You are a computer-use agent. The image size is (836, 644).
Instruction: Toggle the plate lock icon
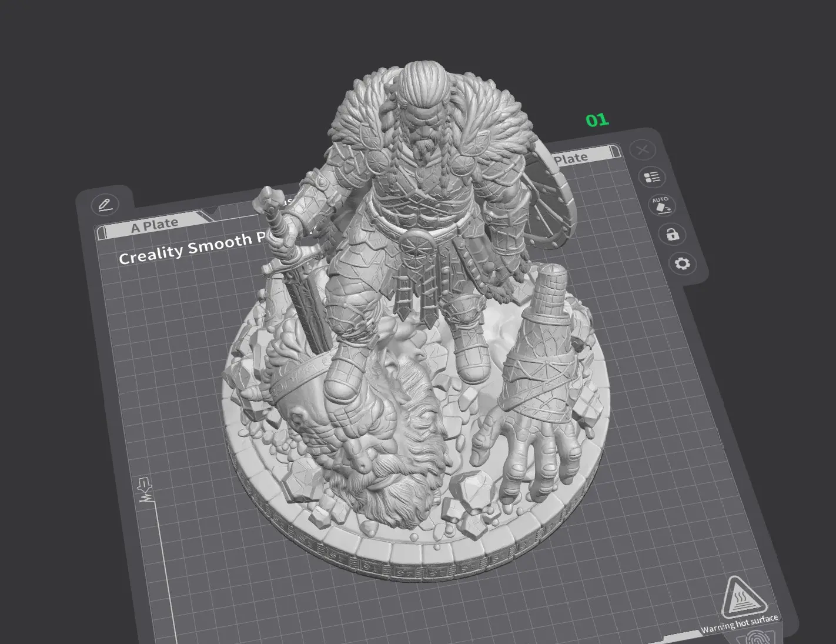coord(672,234)
